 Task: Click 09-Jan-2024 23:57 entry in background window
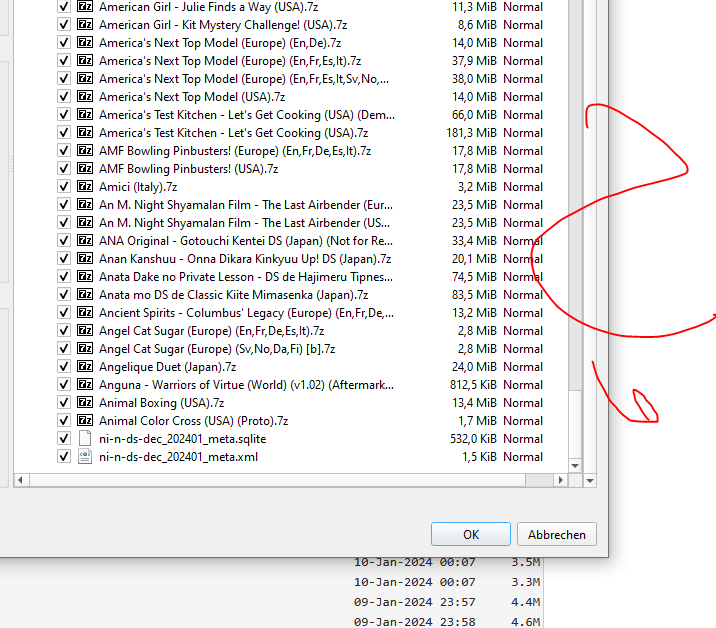(415, 602)
